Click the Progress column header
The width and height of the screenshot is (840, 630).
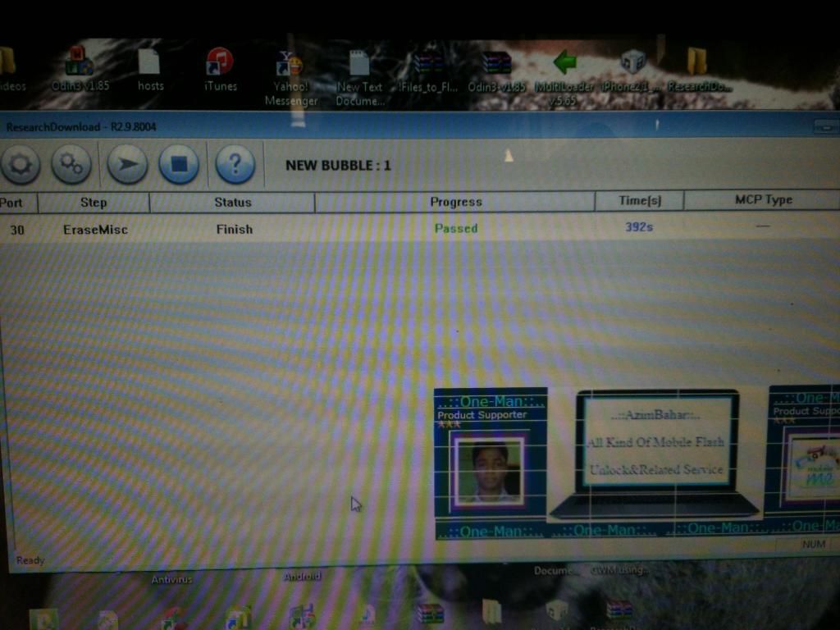(455, 202)
